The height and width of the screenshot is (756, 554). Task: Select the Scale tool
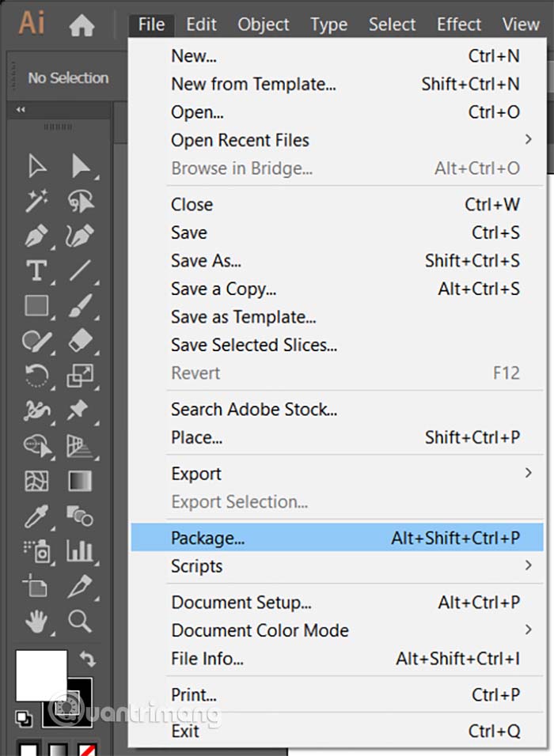(x=81, y=376)
